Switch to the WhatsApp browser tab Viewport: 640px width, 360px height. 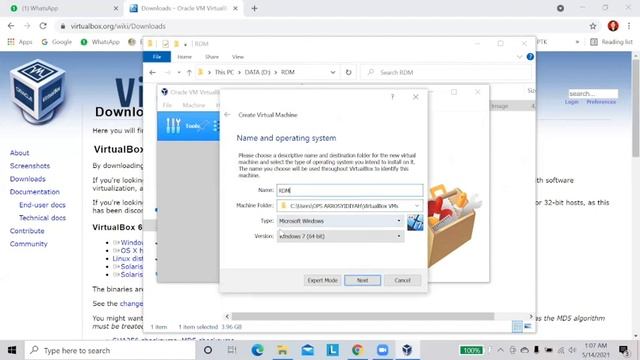click(x=63, y=8)
